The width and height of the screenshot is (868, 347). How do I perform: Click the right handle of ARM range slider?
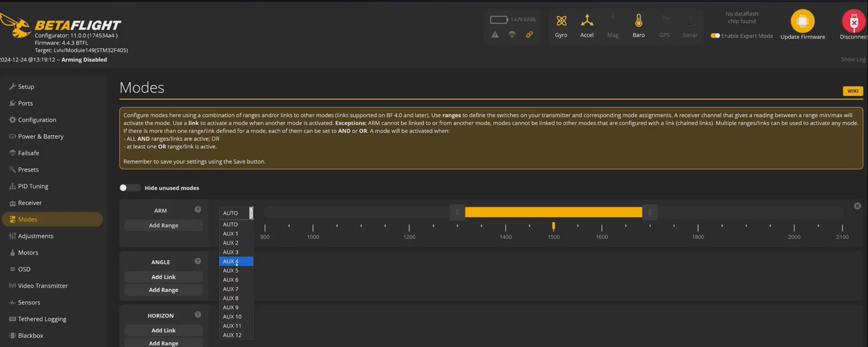pos(649,212)
